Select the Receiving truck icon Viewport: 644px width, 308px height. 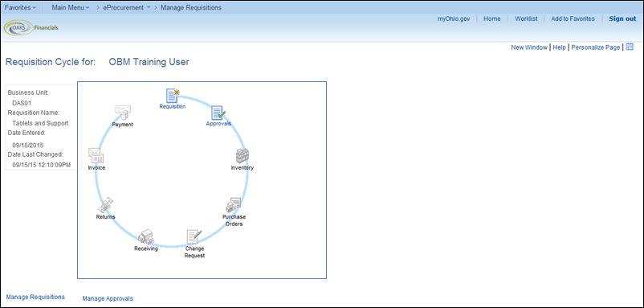coord(146,237)
